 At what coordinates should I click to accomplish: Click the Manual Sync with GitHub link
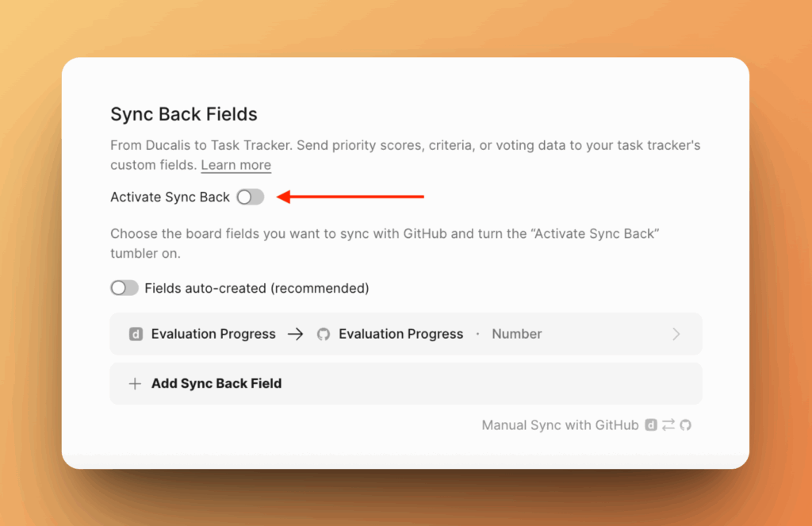(x=560, y=425)
